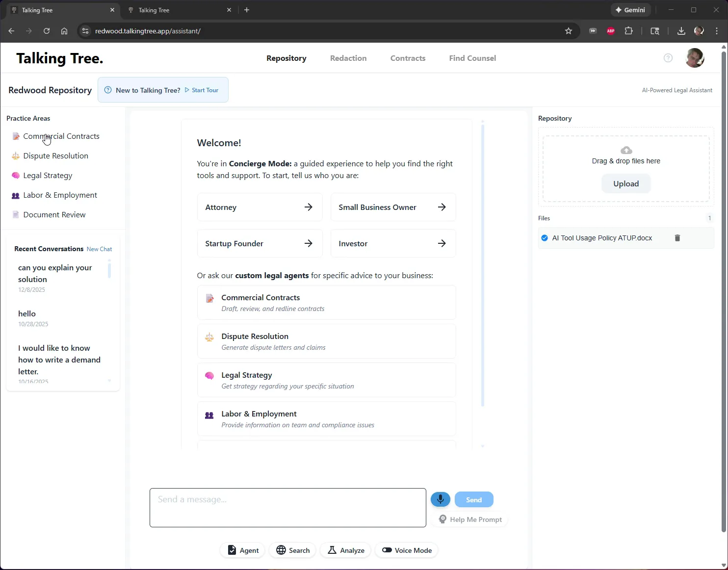The height and width of the screenshot is (570, 728).
Task: Open browser downloads
Action: pyautogui.click(x=681, y=31)
